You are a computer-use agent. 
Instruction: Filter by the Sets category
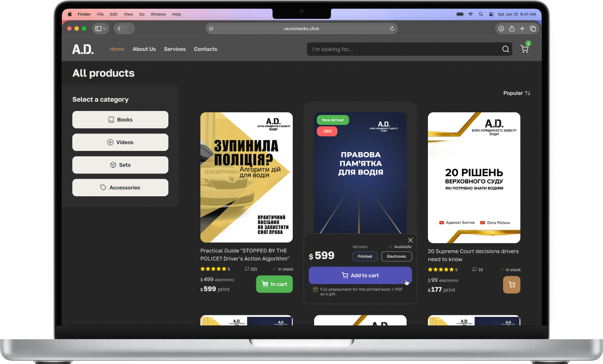point(120,165)
